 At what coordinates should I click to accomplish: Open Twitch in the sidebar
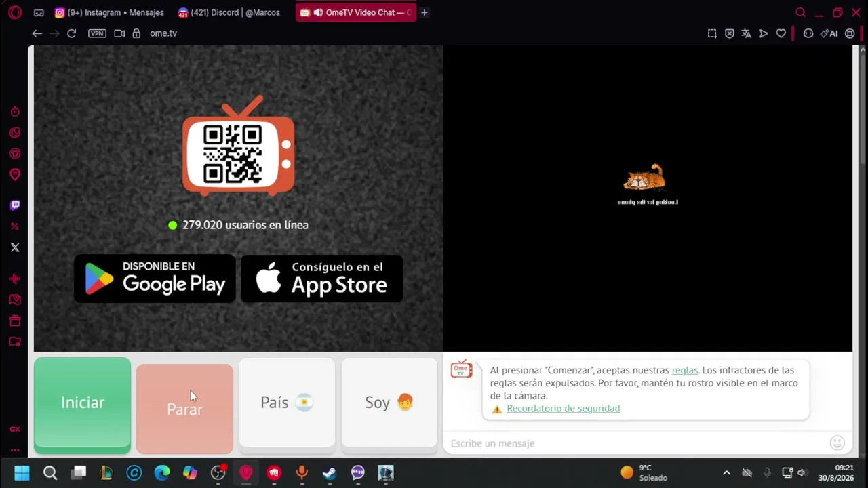(x=15, y=205)
